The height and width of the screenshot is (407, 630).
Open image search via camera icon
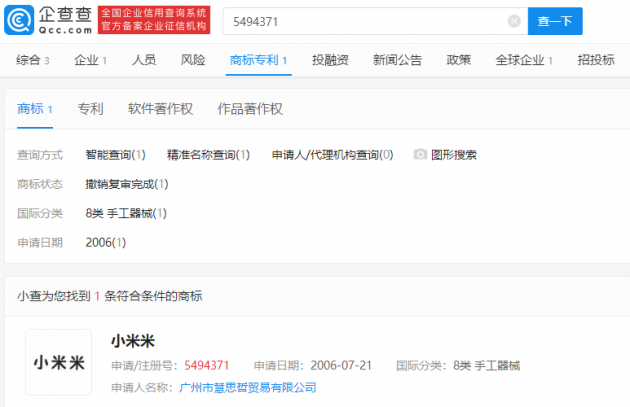pyautogui.click(x=420, y=154)
